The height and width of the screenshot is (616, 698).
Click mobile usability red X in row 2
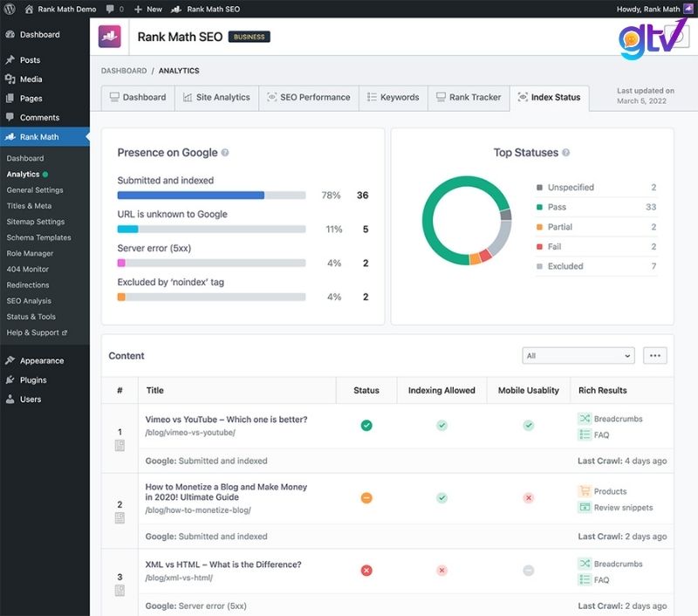(x=528, y=498)
